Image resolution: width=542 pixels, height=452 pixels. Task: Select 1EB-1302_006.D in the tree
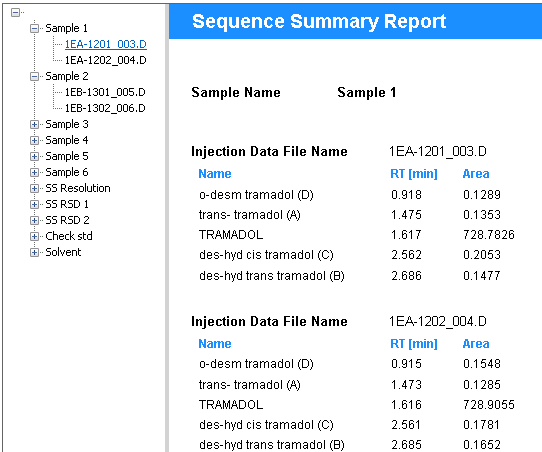tap(105, 108)
